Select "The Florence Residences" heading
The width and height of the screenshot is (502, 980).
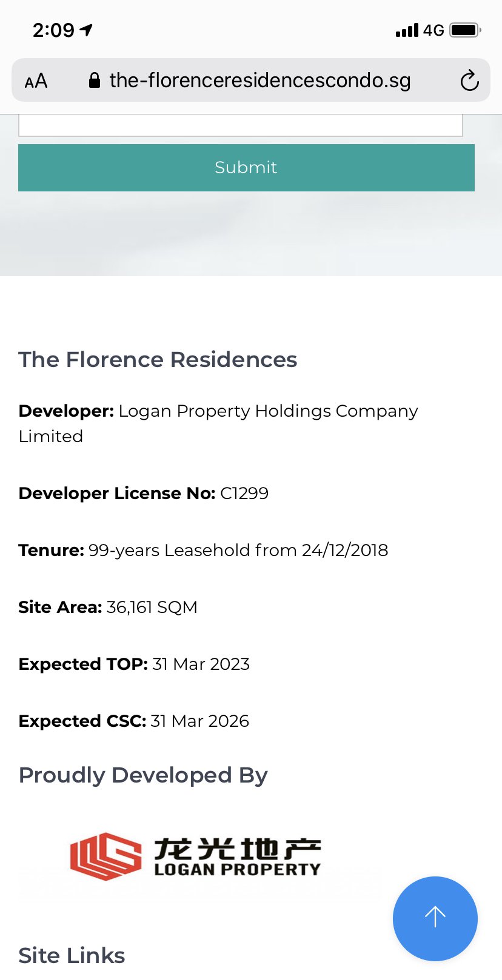(158, 360)
